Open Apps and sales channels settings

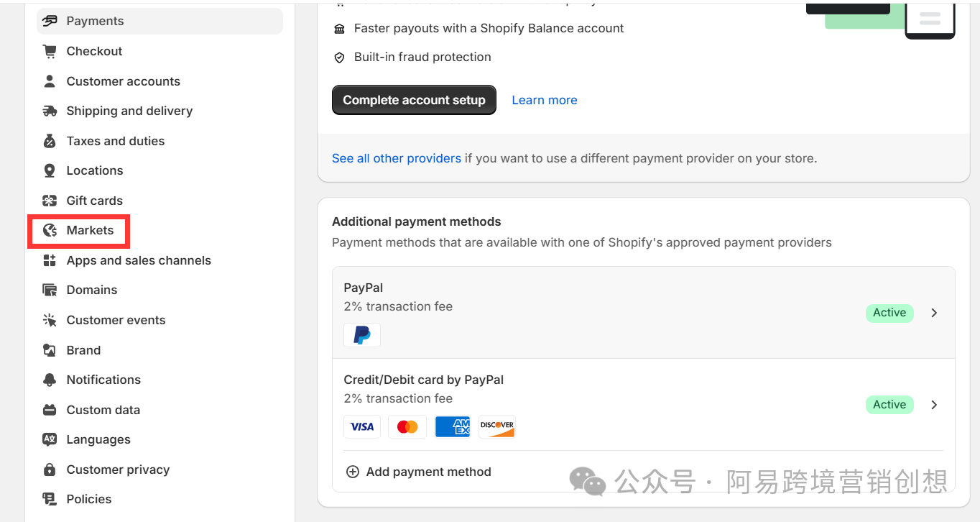tap(139, 260)
